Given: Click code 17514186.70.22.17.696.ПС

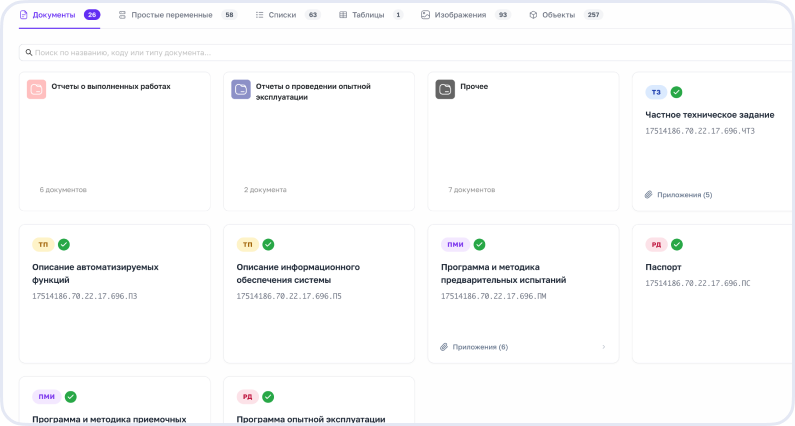Looking at the screenshot, I should click(698, 283).
